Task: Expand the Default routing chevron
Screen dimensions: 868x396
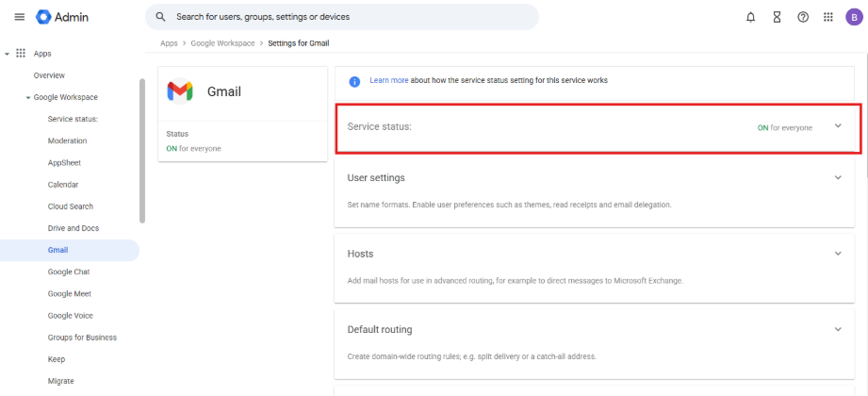Action: point(838,329)
